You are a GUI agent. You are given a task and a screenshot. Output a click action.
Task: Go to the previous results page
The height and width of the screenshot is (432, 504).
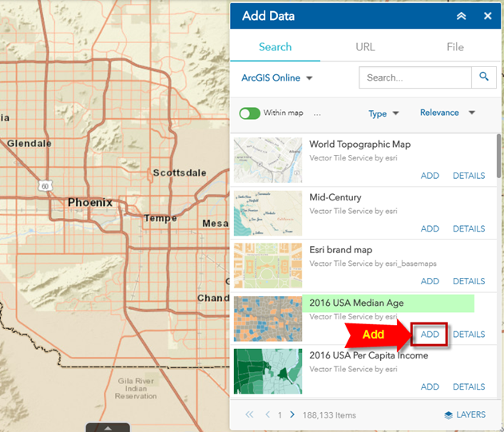[x=265, y=414]
